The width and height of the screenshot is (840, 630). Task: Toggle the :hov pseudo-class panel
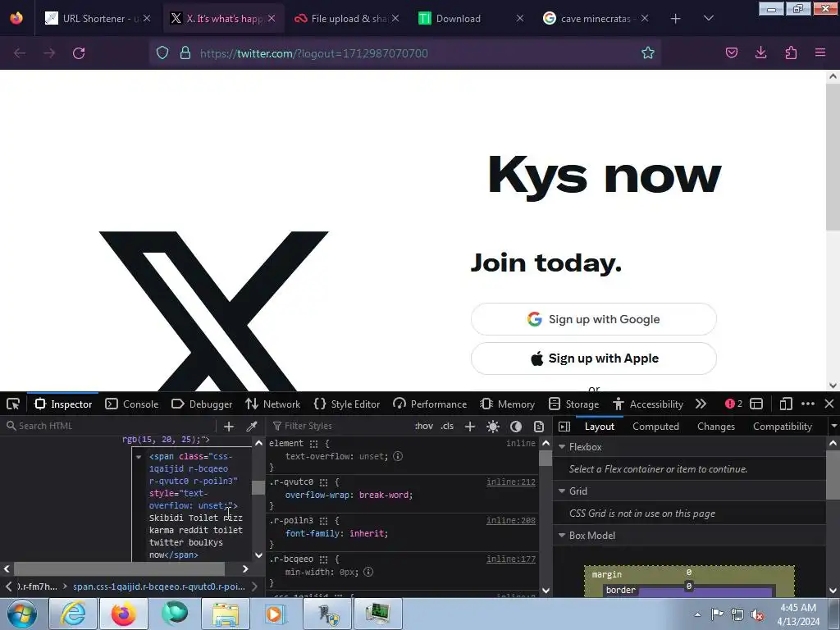424,426
